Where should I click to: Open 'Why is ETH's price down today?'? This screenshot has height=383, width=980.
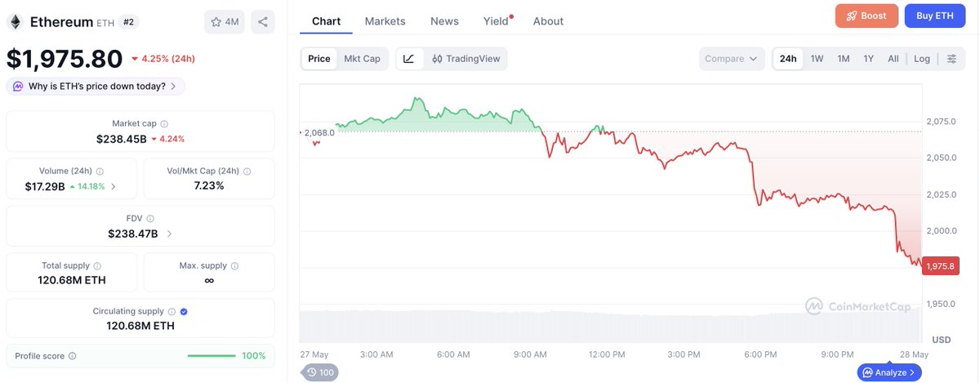point(96,86)
